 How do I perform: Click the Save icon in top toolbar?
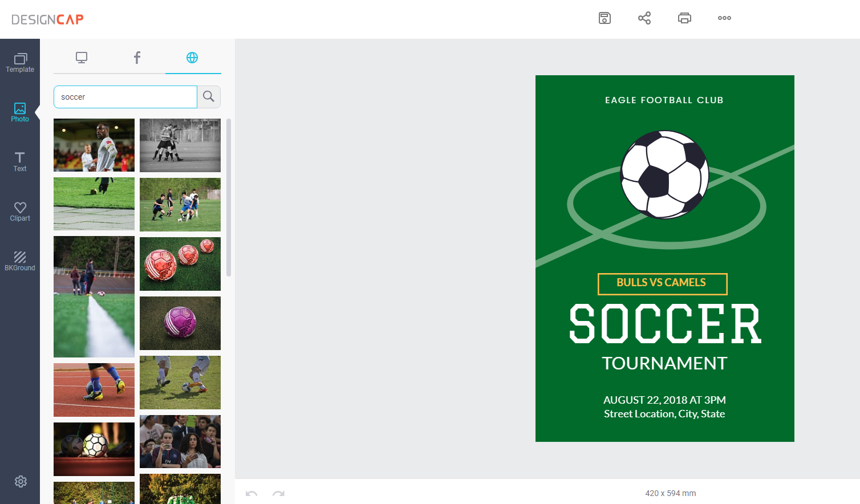point(605,18)
